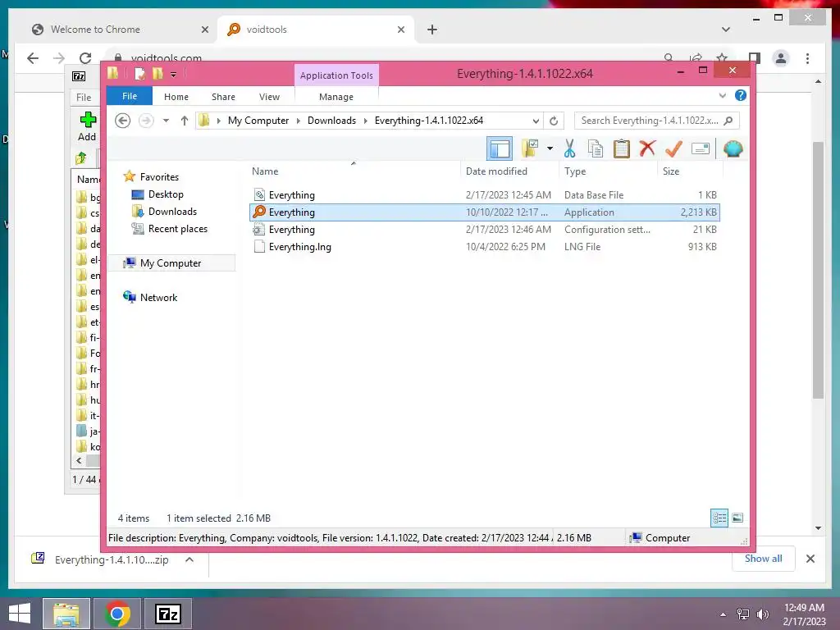Open 7-Zip from the taskbar
This screenshot has width=840, height=630.
tap(167, 614)
